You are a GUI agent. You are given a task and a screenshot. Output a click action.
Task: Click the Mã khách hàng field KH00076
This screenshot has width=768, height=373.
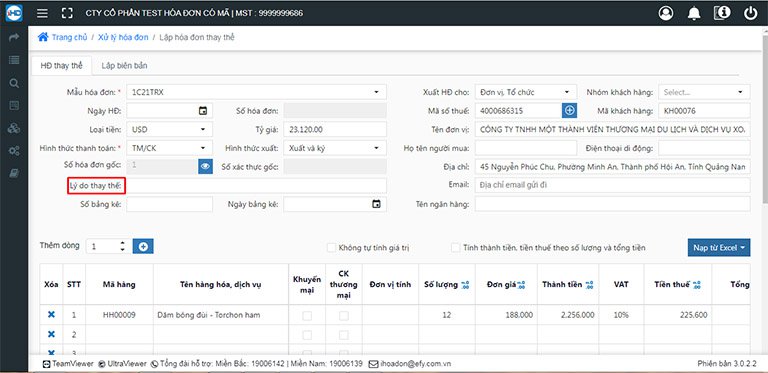tap(704, 111)
